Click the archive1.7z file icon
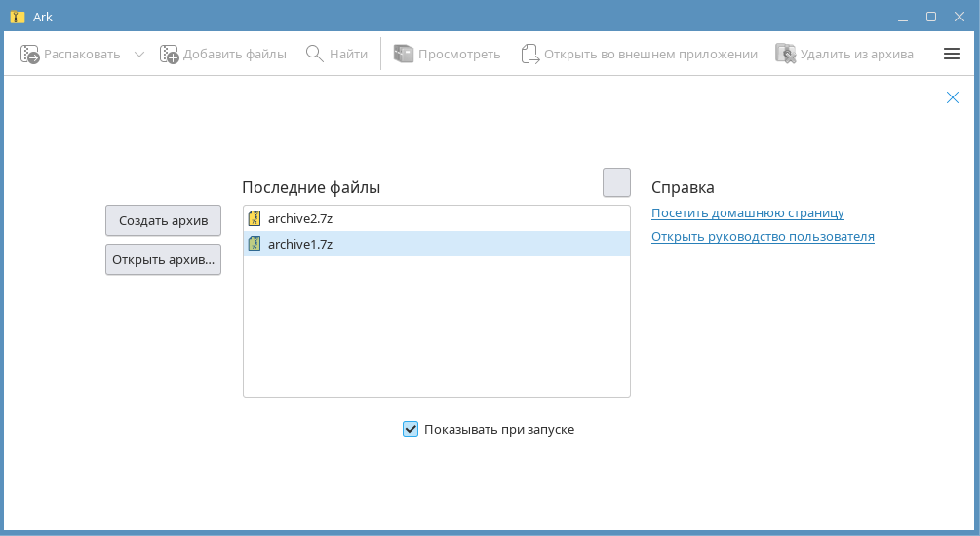 pyautogui.click(x=255, y=244)
